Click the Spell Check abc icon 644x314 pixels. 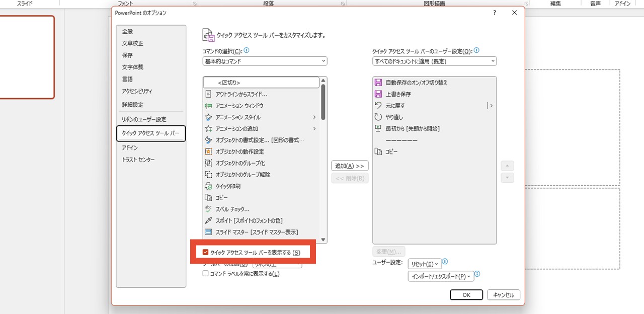[208, 209]
